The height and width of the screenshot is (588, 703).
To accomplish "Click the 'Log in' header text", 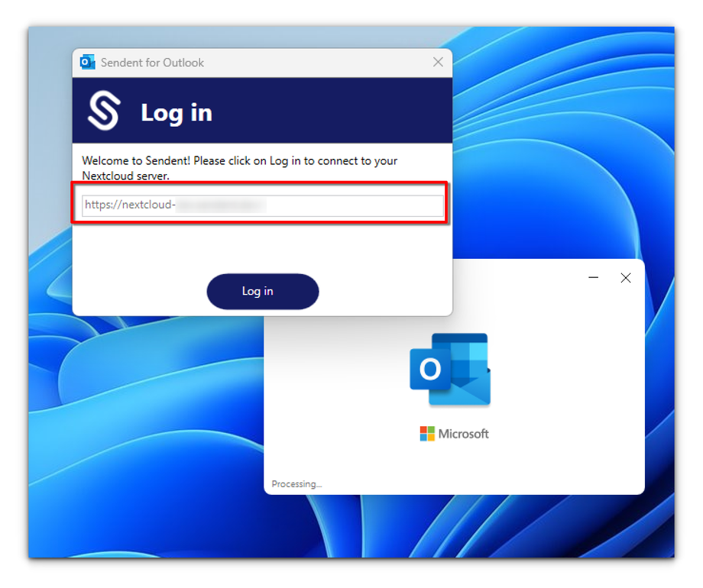I will coord(177,113).
